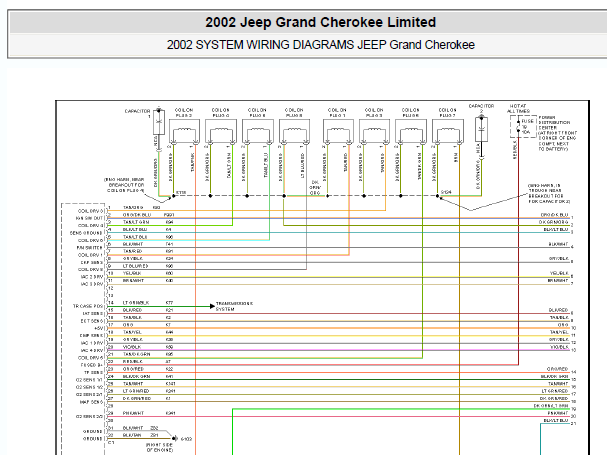The width and height of the screenshot is (607, 455).
Task: Click the arrow pointing to Transmission System
Action: pos(212,306)
